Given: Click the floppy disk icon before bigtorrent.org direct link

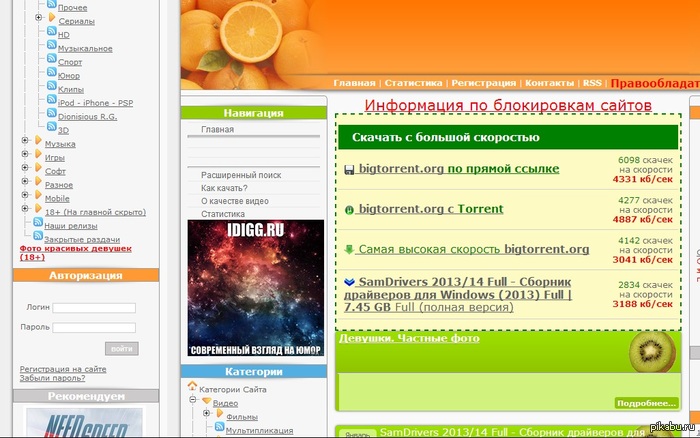Looking at the screenshot, I should [x=349, y=169].
